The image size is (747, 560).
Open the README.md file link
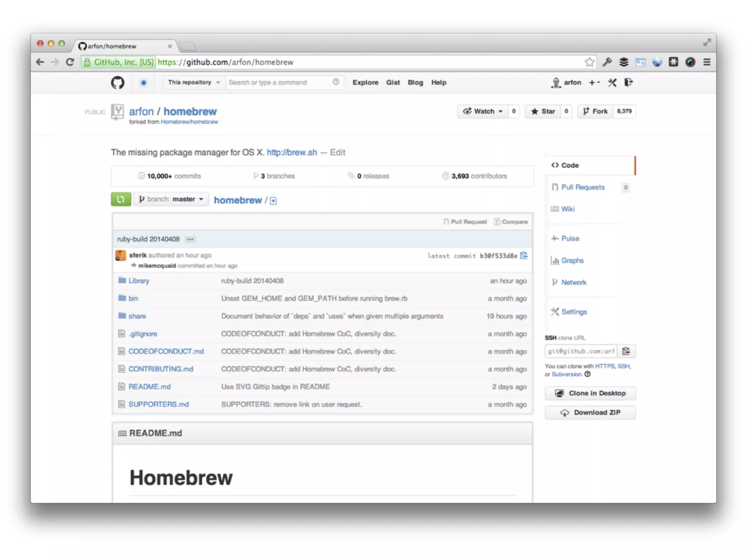pos(150,387)
